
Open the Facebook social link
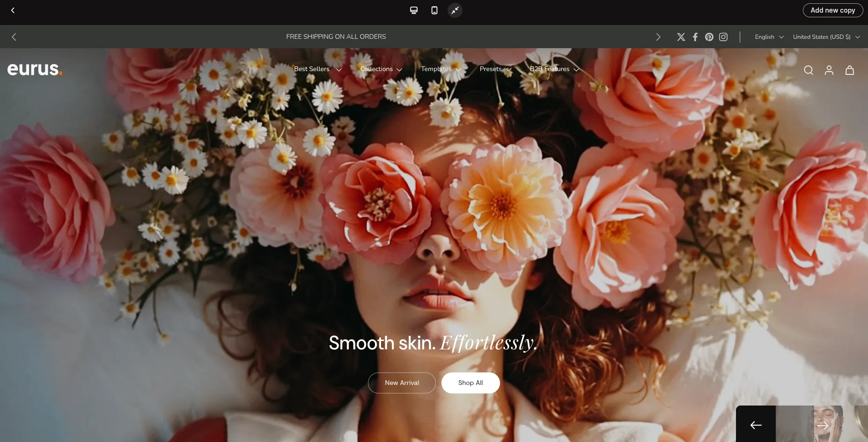(x=695, y=37)
